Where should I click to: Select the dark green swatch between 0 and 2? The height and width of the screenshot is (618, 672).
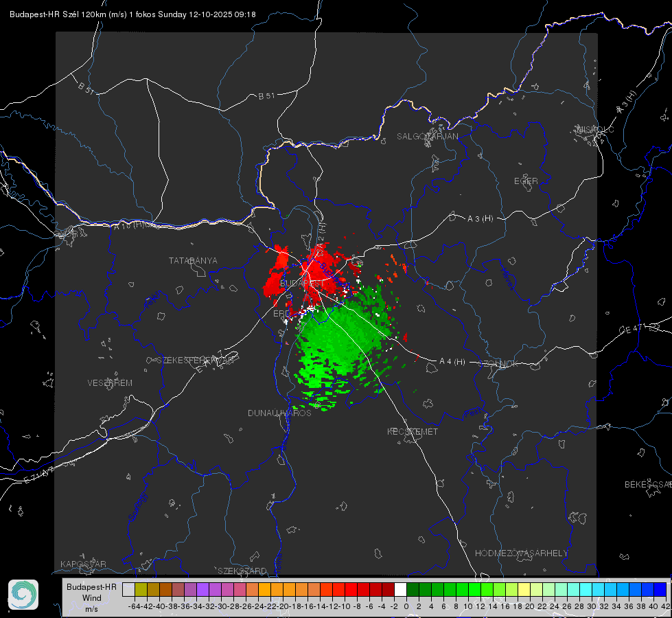pos(413,590)
